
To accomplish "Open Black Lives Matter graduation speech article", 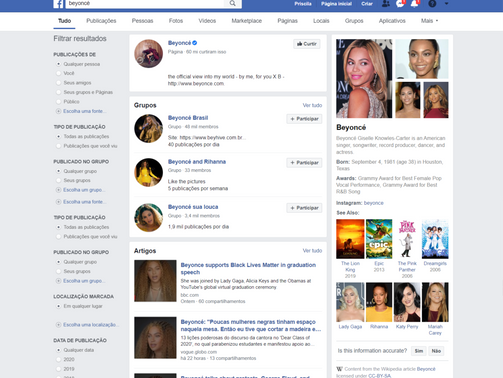I will (248, 268).
